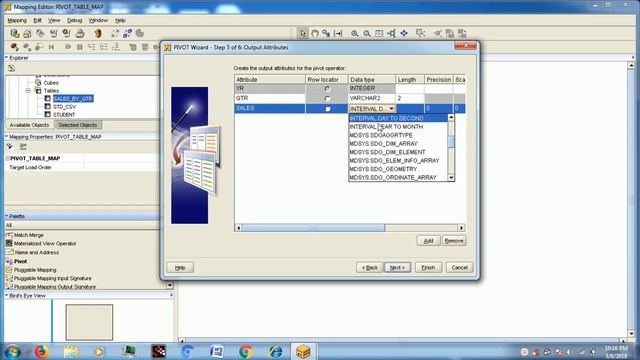
Task: Click the yellow padlock toolbar icon
Action: (x=27, y=33)
